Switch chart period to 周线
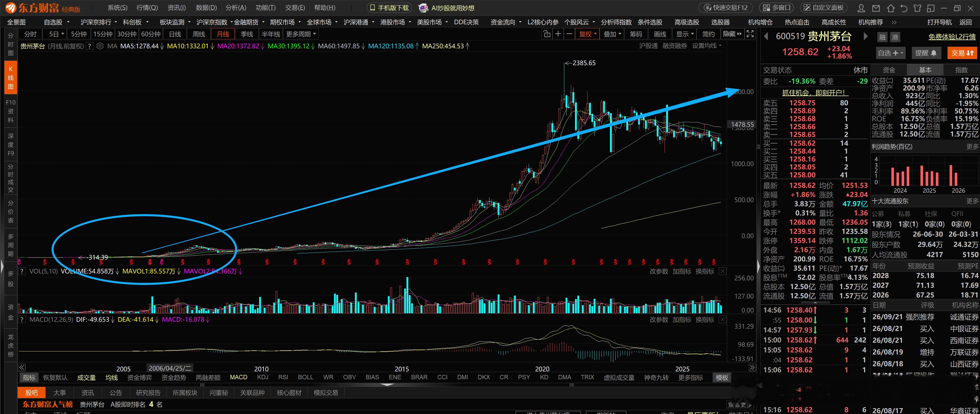 tap(199, 34)
